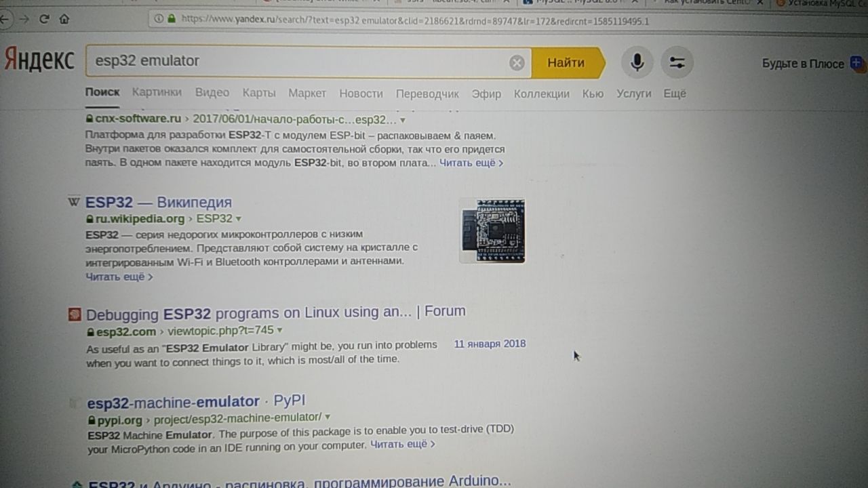
Task: Go to the browser home page icon
Action: pos(64,19)
